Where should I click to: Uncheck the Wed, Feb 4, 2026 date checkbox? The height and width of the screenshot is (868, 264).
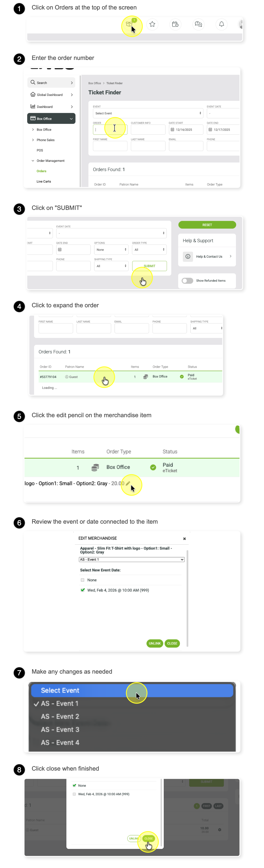[x=83, y=590]
